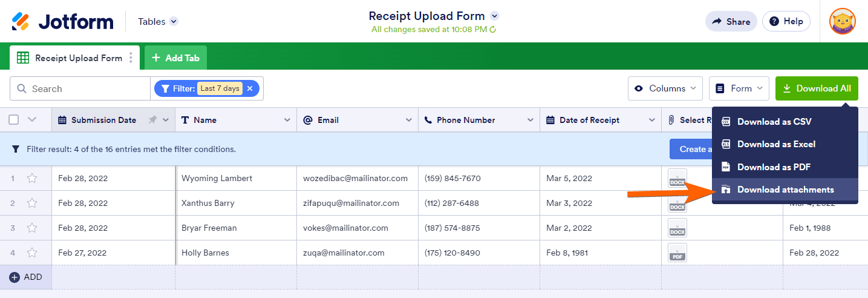Click the Share button
The image size is (868, 298).
click(x=731, y=22)
